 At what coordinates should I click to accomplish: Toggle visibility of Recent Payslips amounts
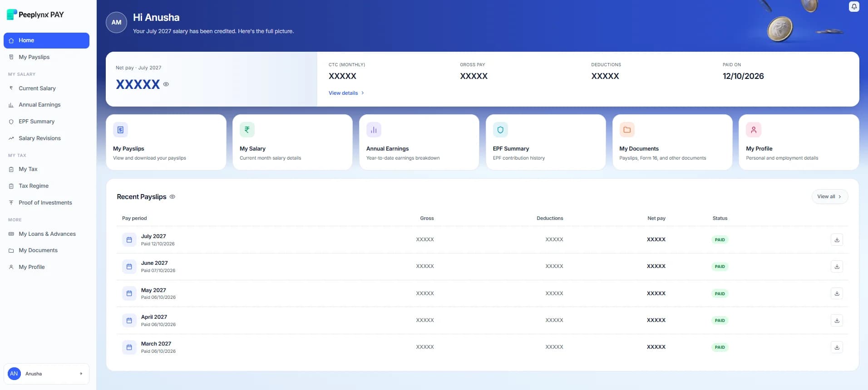coord(173,197)
